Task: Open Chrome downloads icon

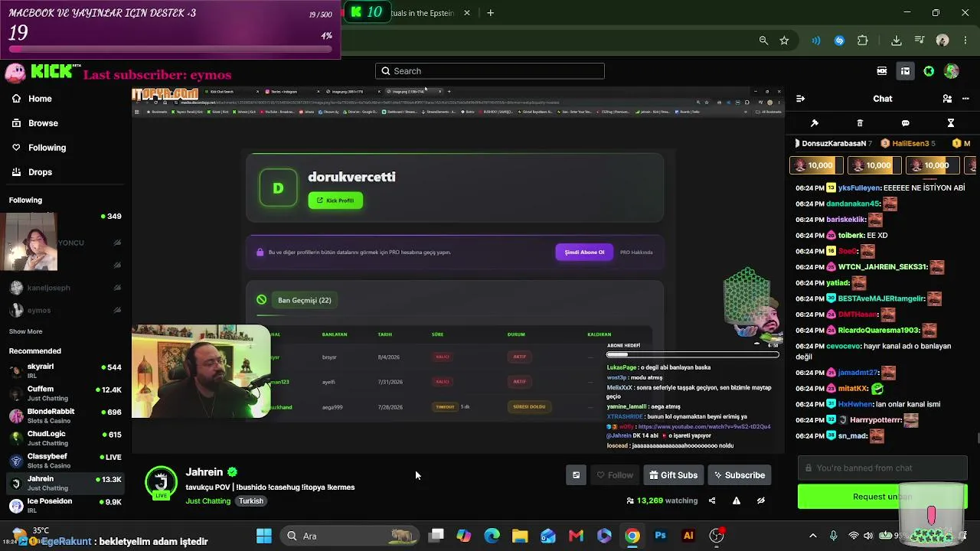Action: (897, 41)
